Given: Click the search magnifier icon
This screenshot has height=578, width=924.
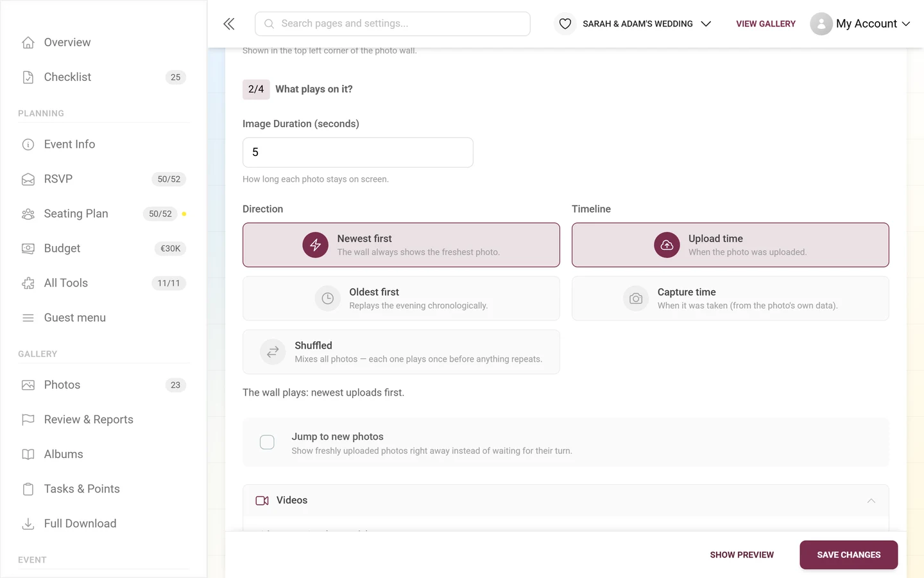Looking at the screenshot, I should pos(269,24).
